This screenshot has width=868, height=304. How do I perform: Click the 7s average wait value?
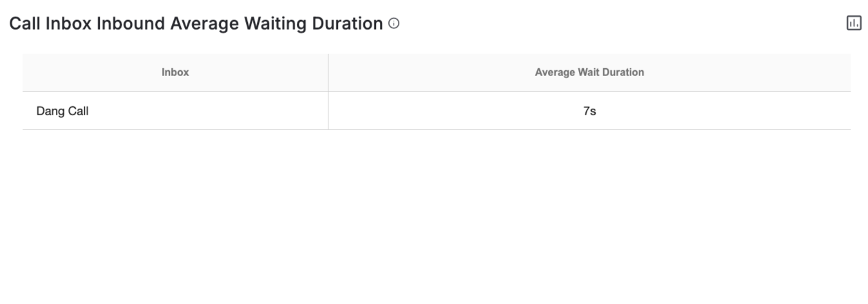coord(589,111)
